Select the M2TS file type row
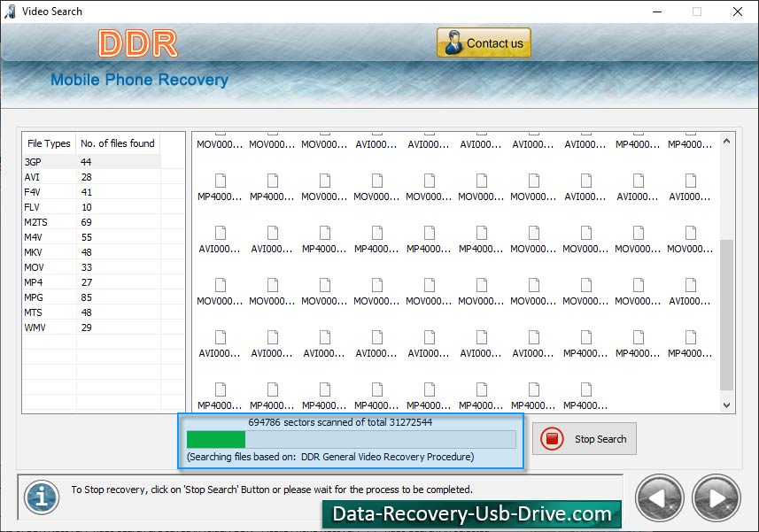 91,222
